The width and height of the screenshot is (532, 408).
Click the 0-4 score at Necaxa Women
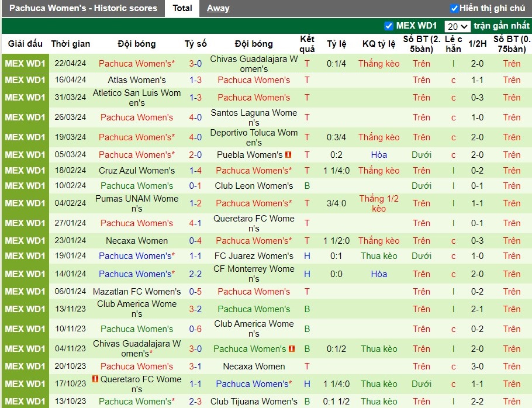coord(195,241)
